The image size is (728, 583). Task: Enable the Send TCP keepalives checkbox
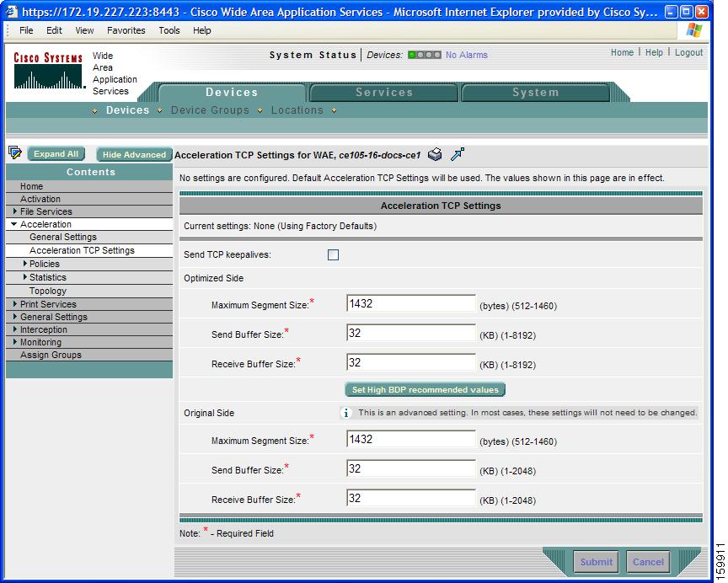click(x=333, y=254)
